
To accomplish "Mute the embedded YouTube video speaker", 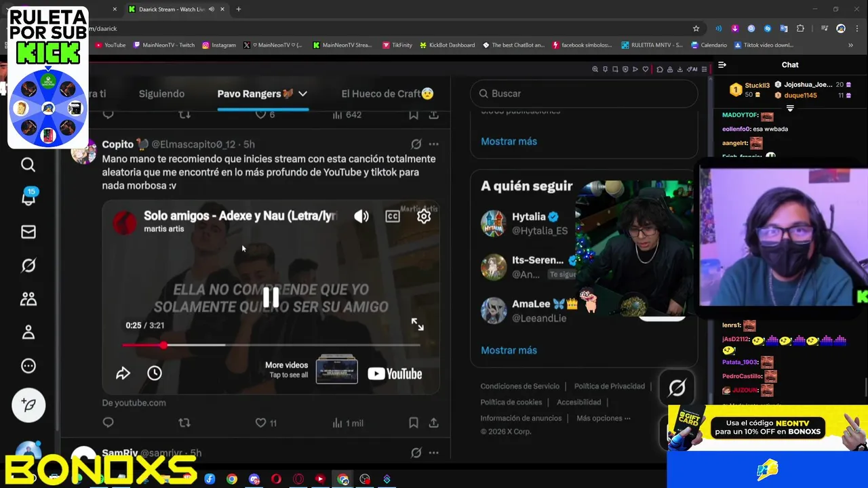I will pyautogui.click(x=361, y=216).
